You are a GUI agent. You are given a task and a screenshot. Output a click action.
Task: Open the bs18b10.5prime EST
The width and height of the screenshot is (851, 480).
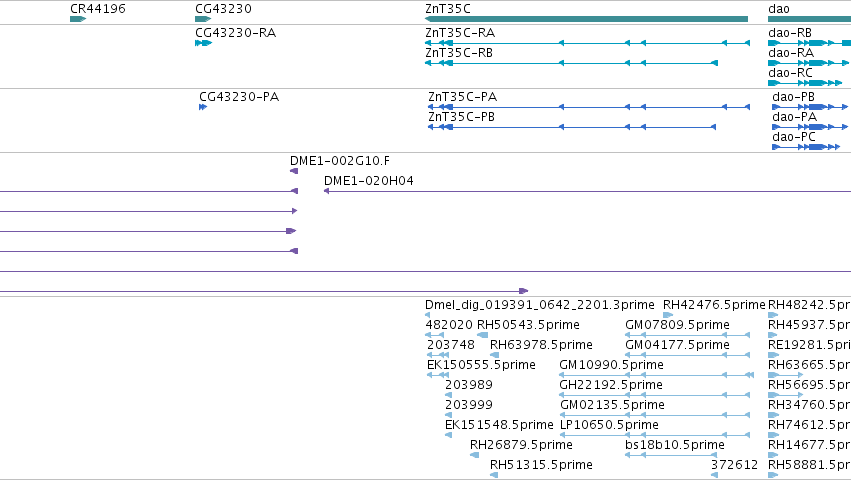675,445
